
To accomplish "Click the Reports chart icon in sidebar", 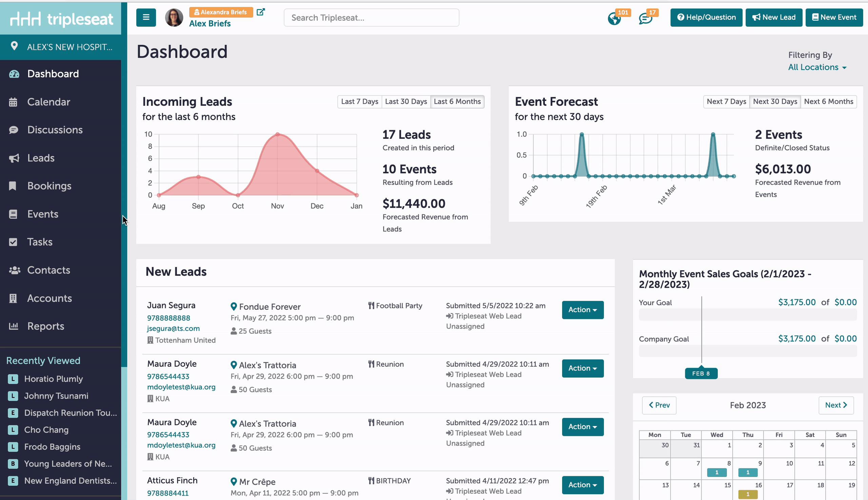I will coord(13,326).
